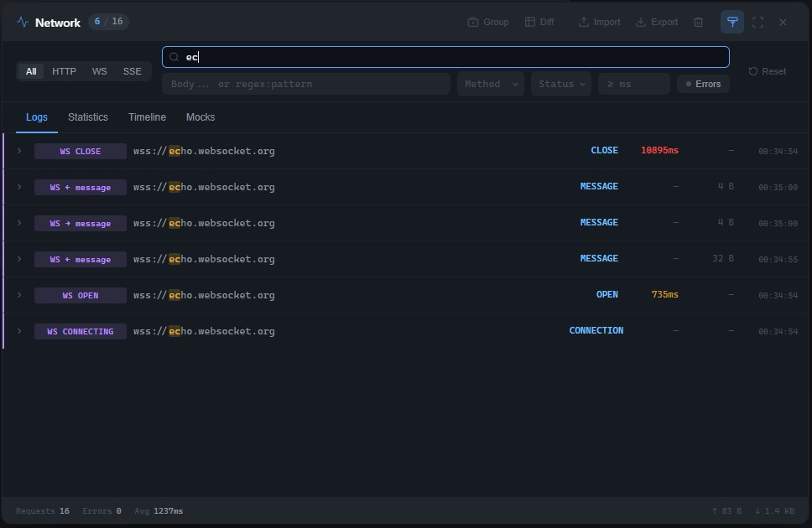Screen dimensions: 812x528
Task: Click the Export download icon
Action: (641, 23)
